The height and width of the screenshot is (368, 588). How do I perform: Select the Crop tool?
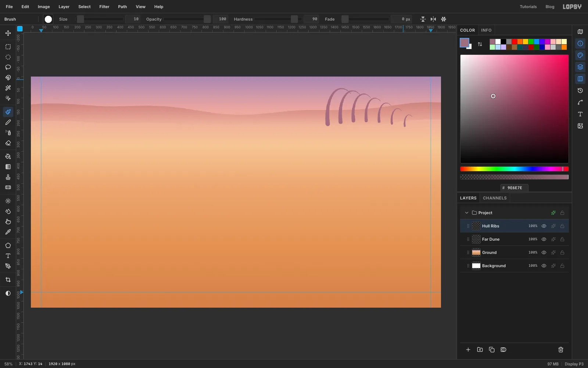tap(8, 280)
